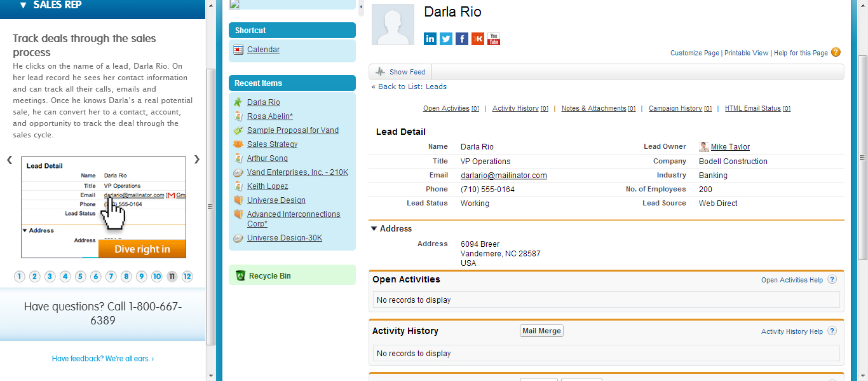Click the Open Activities help question icon
This screenshot has width=868, height=381.
(x=832, y=280)
